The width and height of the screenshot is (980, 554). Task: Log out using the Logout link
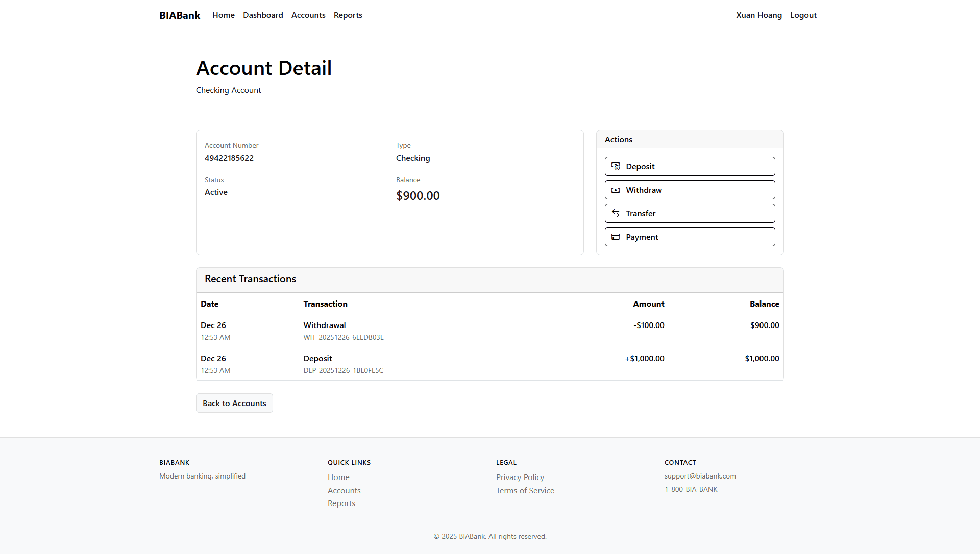pyautogui.click(x=803, y=15)
